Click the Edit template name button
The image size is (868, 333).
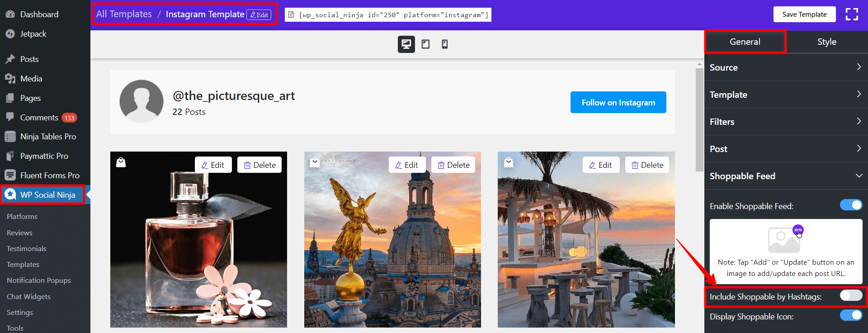coord(259,14)
